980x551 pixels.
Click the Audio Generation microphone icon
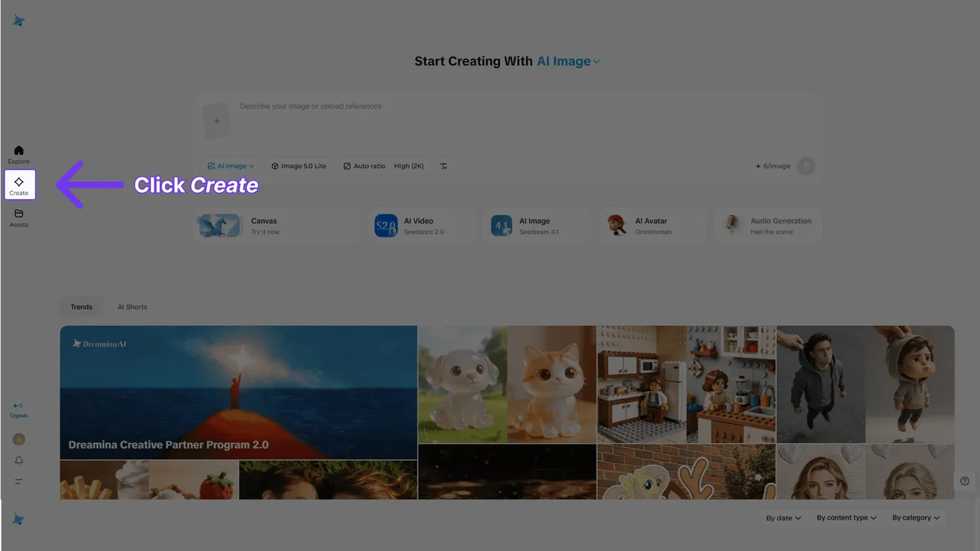point(733,226)
